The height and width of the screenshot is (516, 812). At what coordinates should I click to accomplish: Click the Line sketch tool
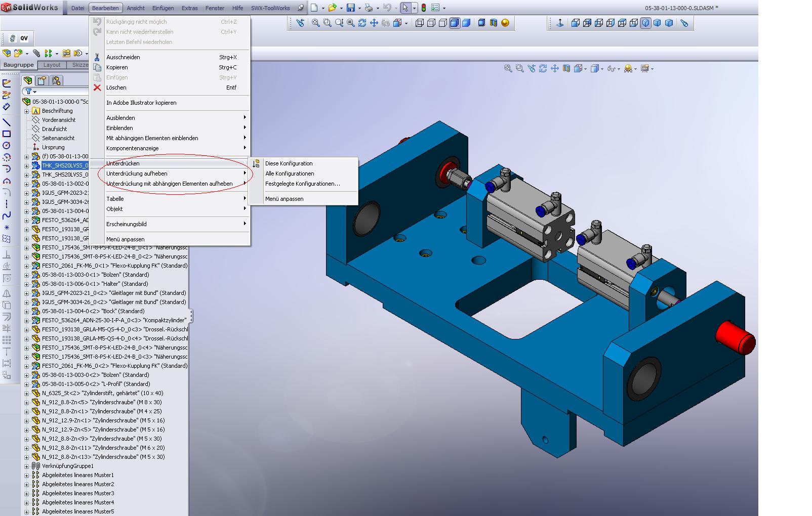pyautogui.click(x=7, y=122)
